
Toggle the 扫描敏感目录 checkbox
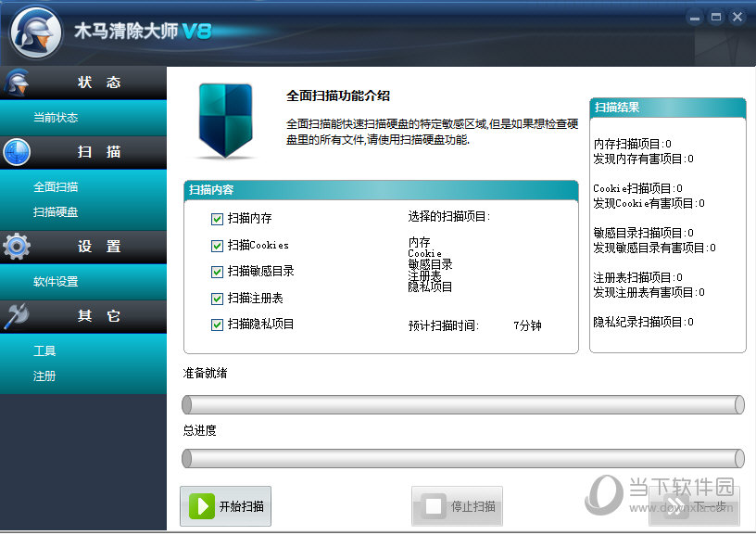[217, 272]
